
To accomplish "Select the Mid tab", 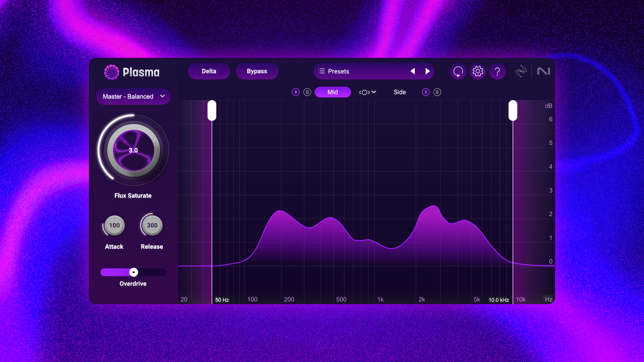I will (333, 92).
